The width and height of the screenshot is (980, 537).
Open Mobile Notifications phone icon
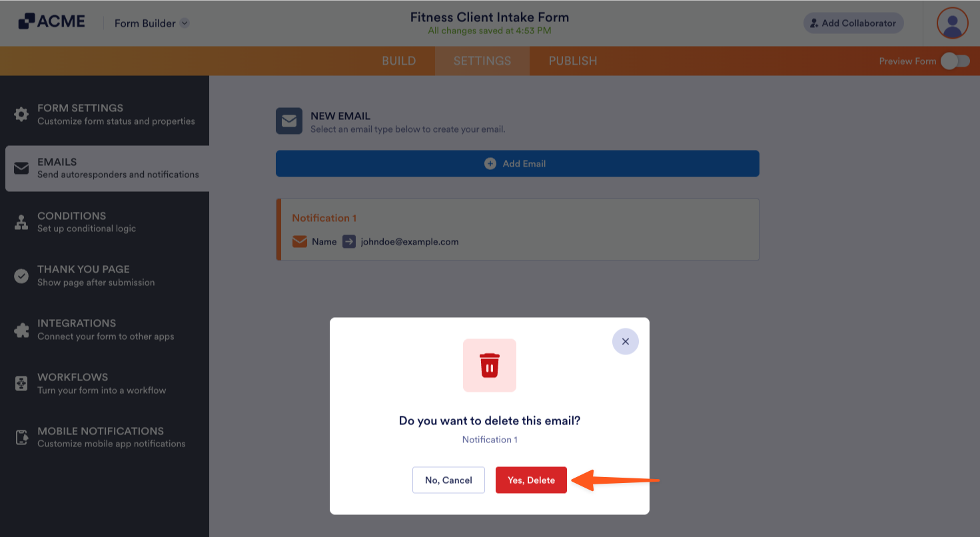20,436
